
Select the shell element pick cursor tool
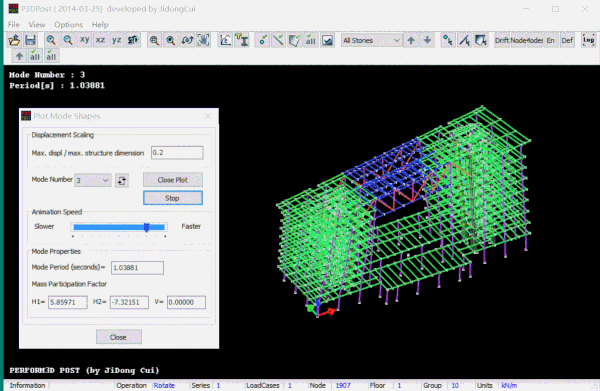(481, 40)
